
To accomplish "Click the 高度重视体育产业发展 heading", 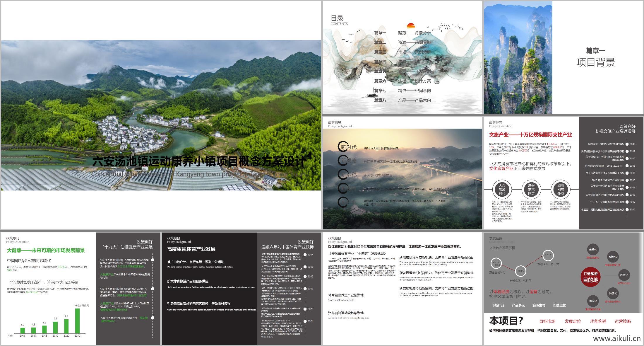I will point(191,249).
